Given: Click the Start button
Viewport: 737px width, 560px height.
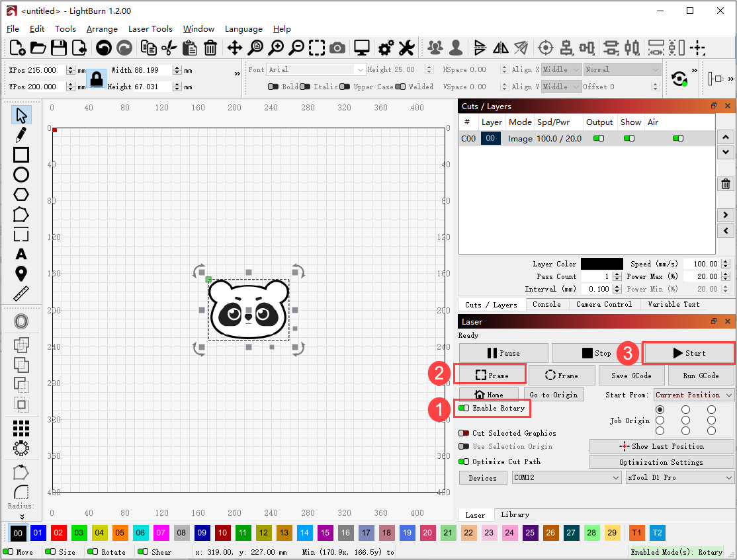Looking at the screenshot, I should 689,353.
